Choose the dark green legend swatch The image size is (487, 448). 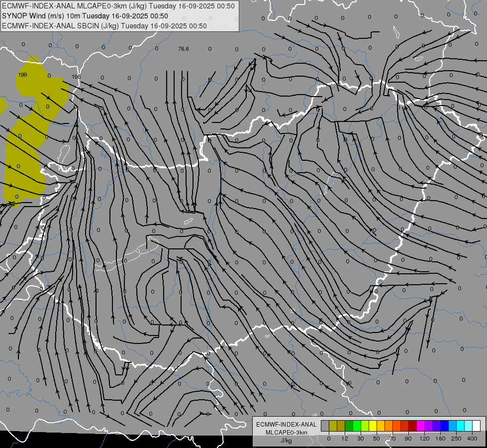pyautogui.click(x=349, y=426)
